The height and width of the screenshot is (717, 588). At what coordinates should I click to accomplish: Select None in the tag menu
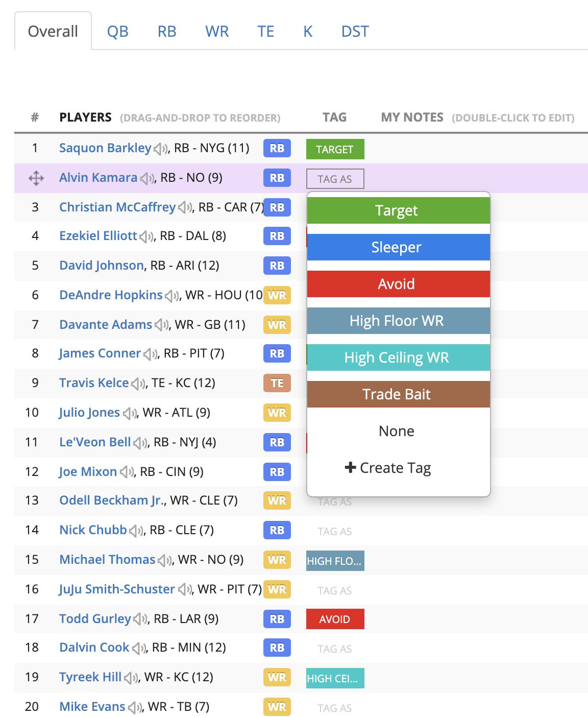tap(399, 431)
